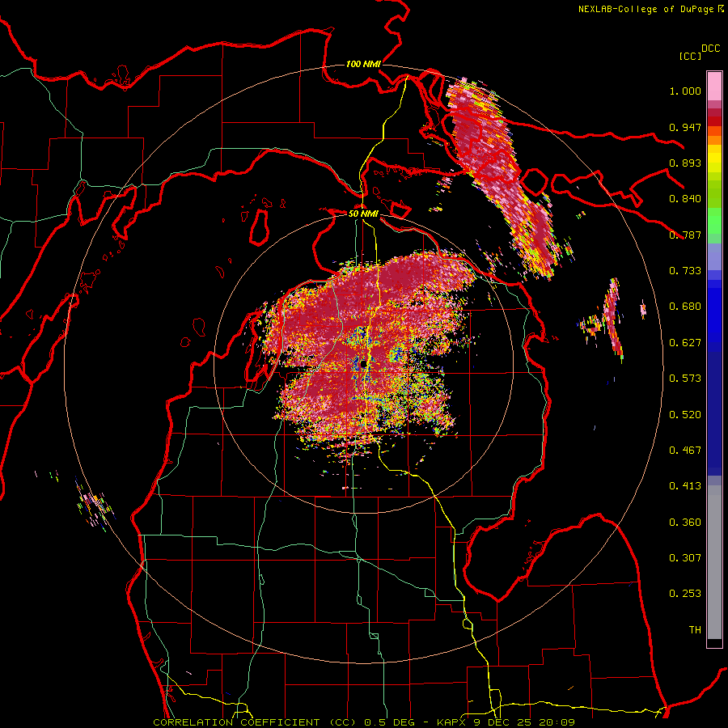Click the 0.573 scale value
Screen dimensions: 728x728
coord(685,379)
